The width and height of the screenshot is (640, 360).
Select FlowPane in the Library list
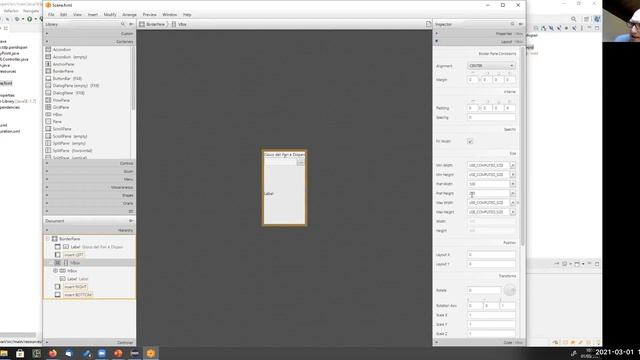61,100
